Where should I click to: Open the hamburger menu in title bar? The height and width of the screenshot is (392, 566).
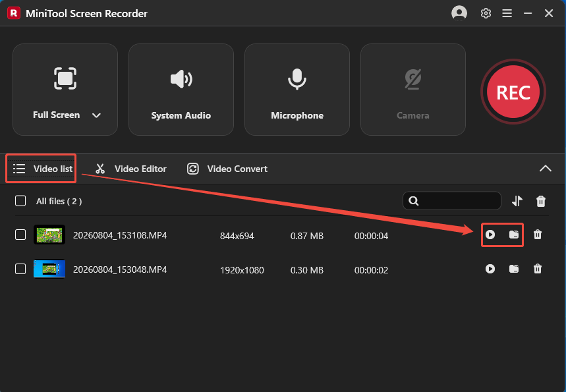[x=507, y=13]
